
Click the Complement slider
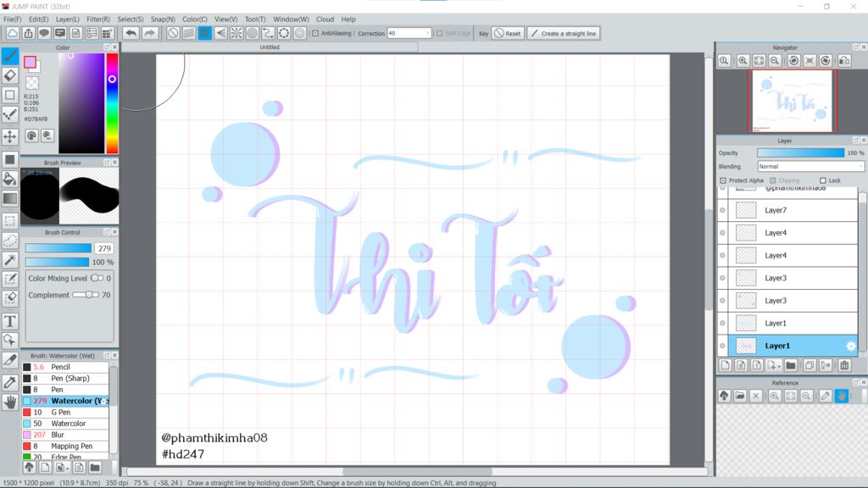click(86, 295)
